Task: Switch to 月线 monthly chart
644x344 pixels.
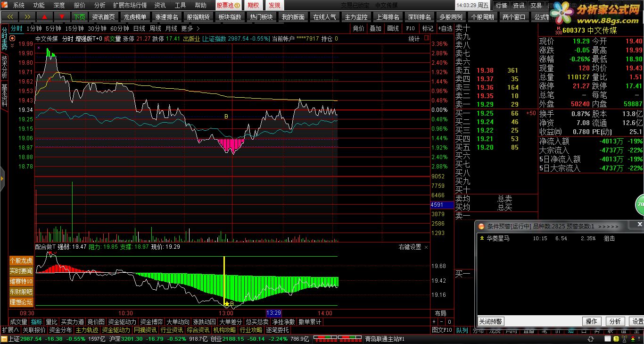Action: tap(171, 28)
